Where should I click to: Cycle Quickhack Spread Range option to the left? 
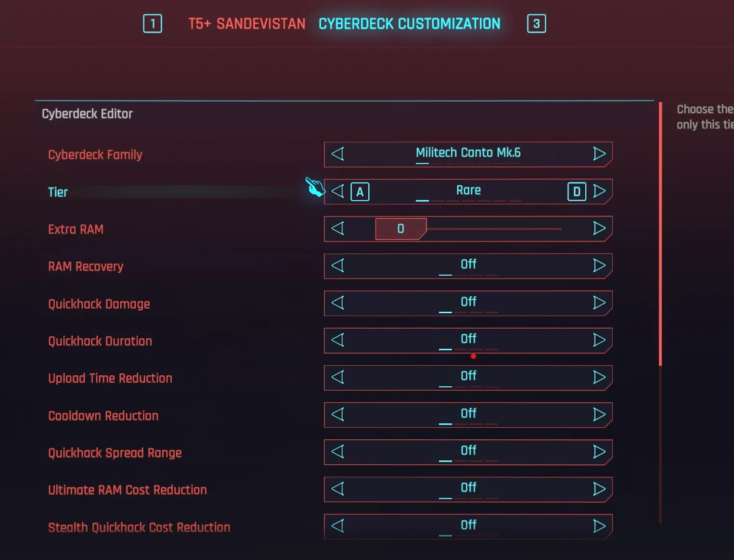(x=338, y=452)
